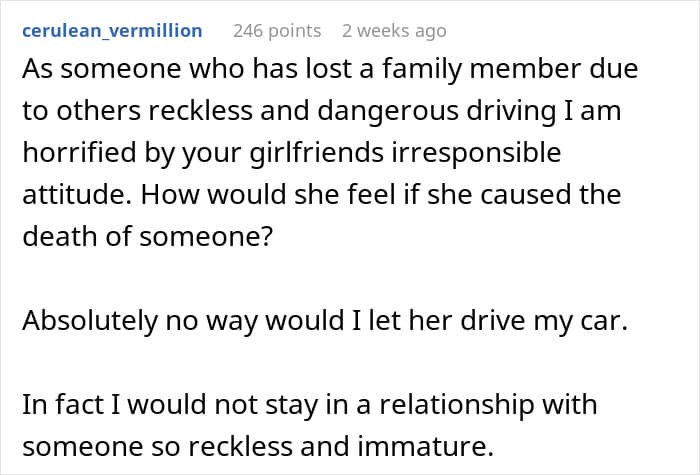The image size is (700, 475).
Task: Click the 246 points score
Action: pyautogui.click(x=277, y=31)
